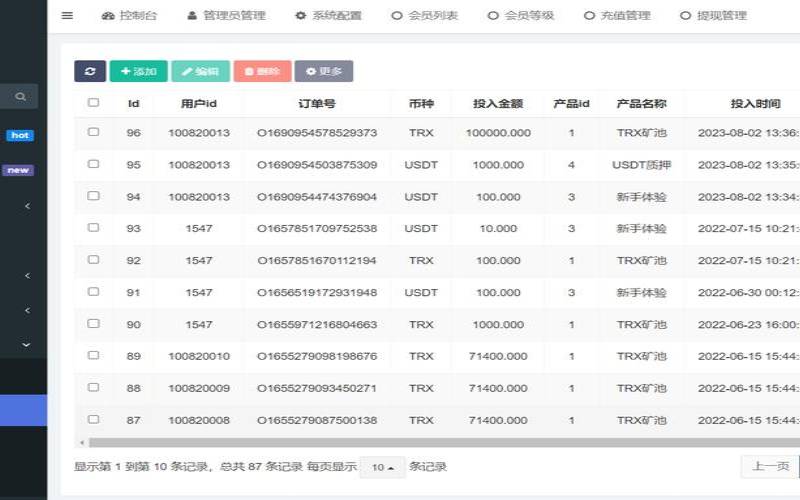Open the sidebar search icon

[20, 96]
